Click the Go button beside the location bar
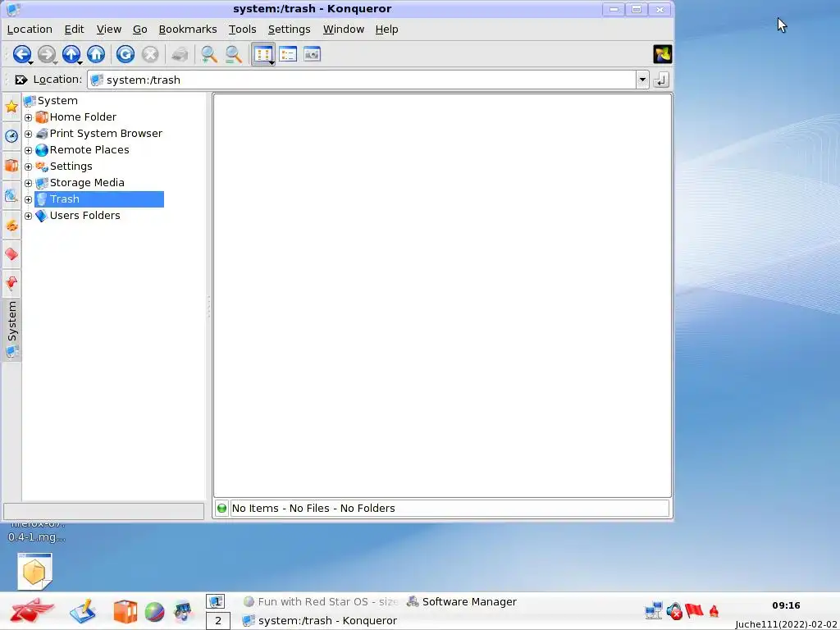The height and width of the screenshot is (630, 840). (x=661, y=80)
